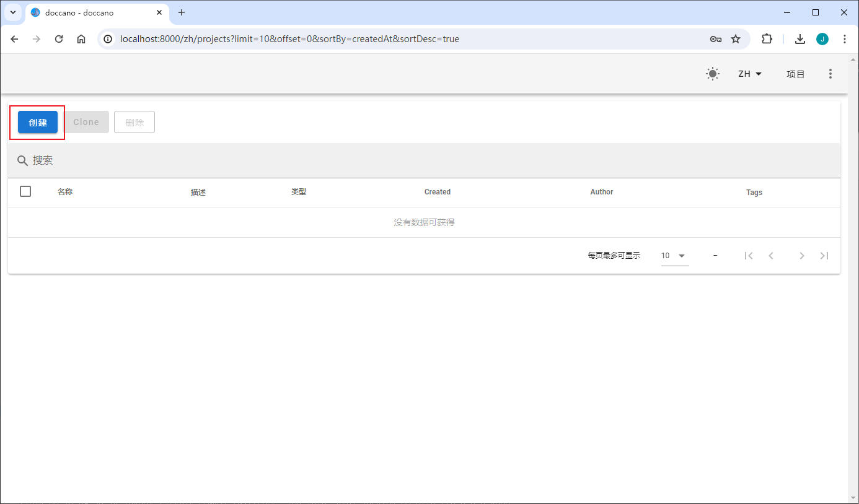This screenshot has height=504, width=859.
Task: Jump to the last page of results
Action: pyautogui.click(x=824, y=255)
